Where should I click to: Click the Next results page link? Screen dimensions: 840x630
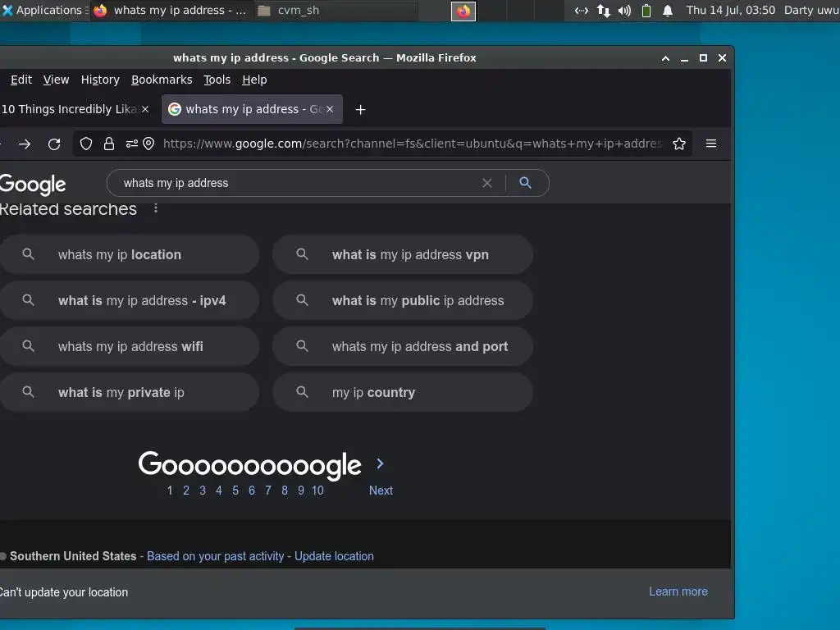tap(381, 491)
